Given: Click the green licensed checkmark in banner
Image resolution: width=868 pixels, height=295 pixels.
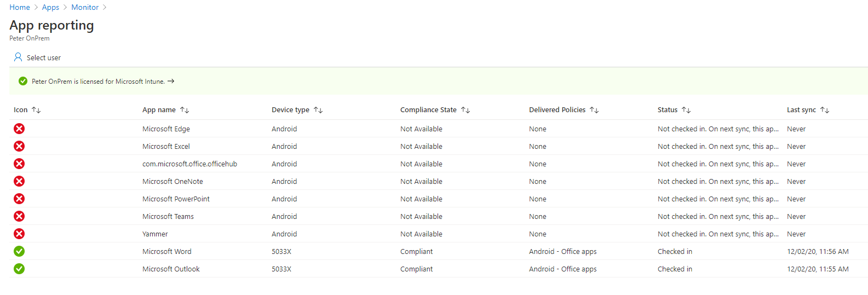Looking at the screenshot, I should click(x=23, y=81).
